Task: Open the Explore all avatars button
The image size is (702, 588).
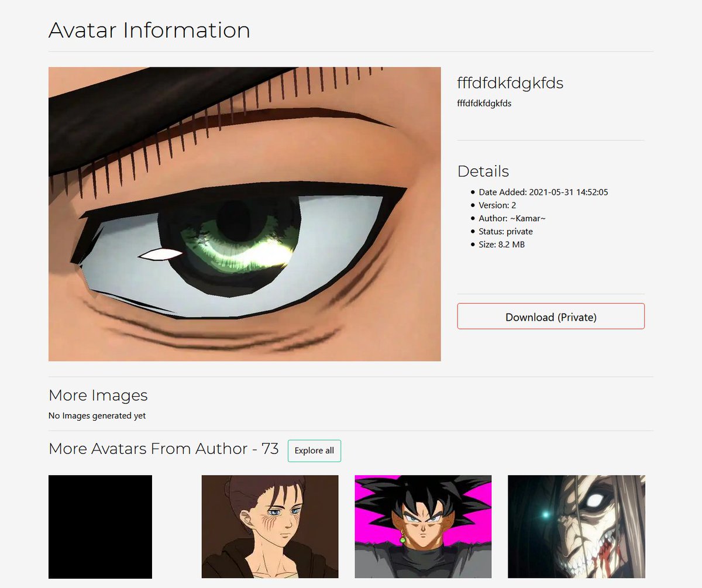Action: pos(314,451)
